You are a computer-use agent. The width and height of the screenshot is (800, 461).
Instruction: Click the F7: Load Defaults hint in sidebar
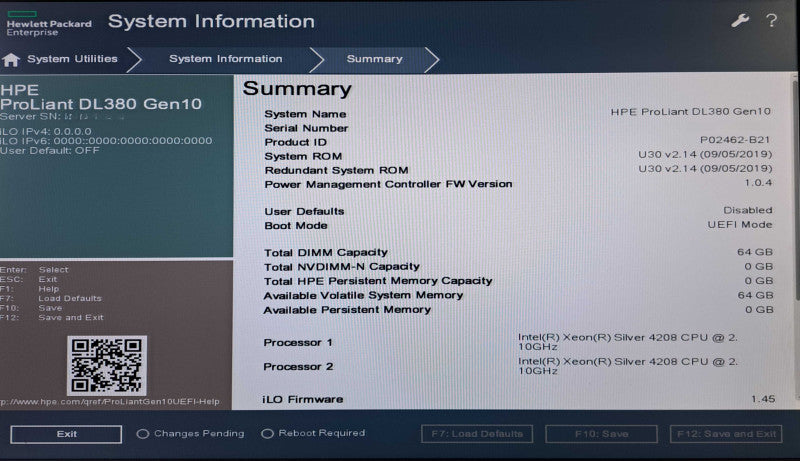pyautogui.click(x=51, y=298)
